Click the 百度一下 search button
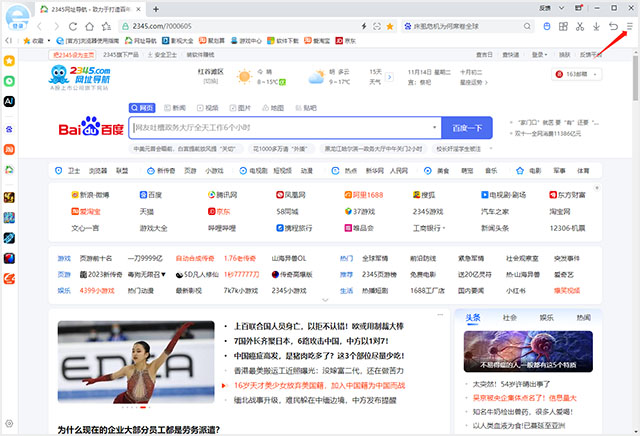 (x=467, y=128)
